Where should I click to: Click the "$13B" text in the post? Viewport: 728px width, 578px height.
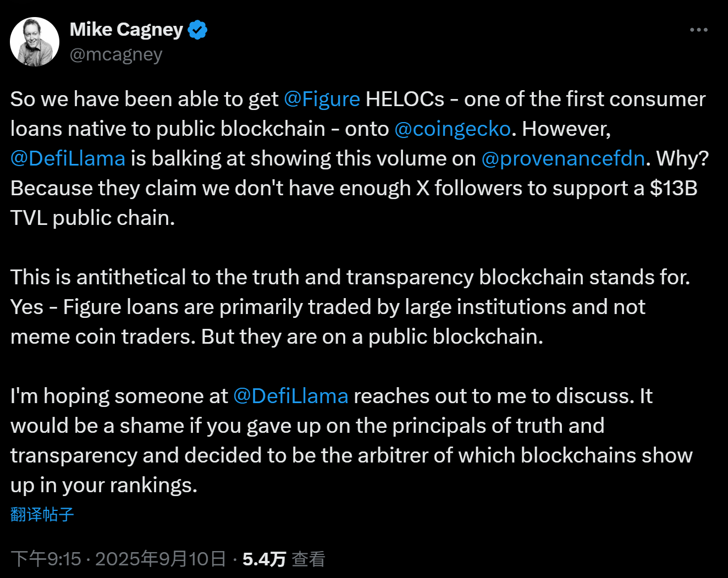[673, 189]
